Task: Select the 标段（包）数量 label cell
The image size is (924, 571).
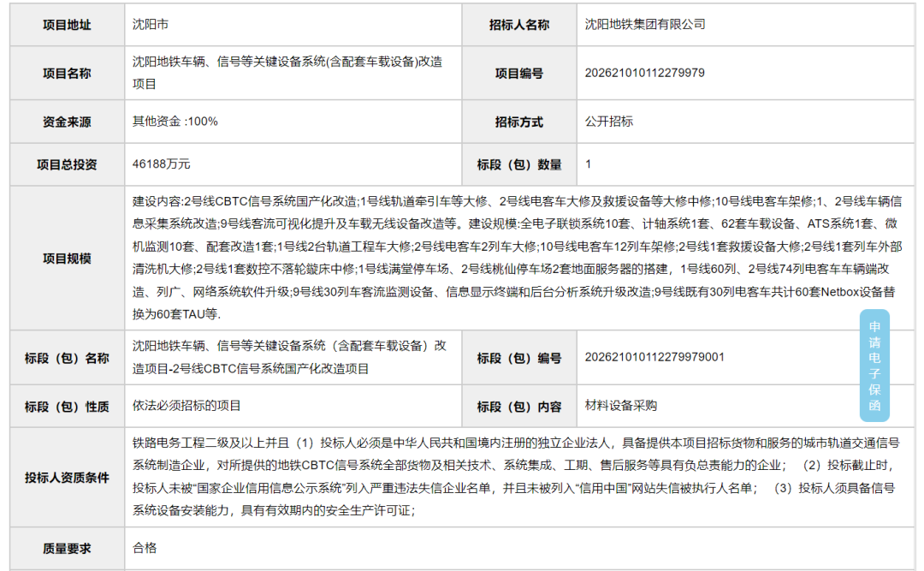Action: pos(519,164)
